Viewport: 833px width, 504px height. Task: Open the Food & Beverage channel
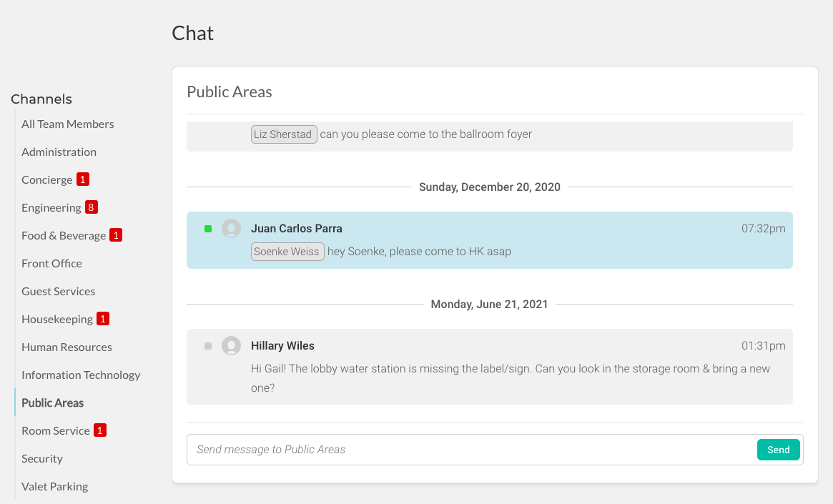[x=64, y=236]
